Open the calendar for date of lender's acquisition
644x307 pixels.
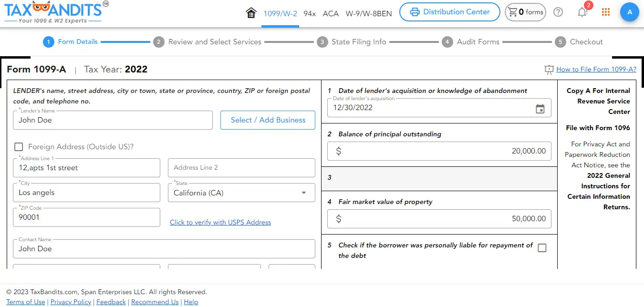(x=540, y=109)
